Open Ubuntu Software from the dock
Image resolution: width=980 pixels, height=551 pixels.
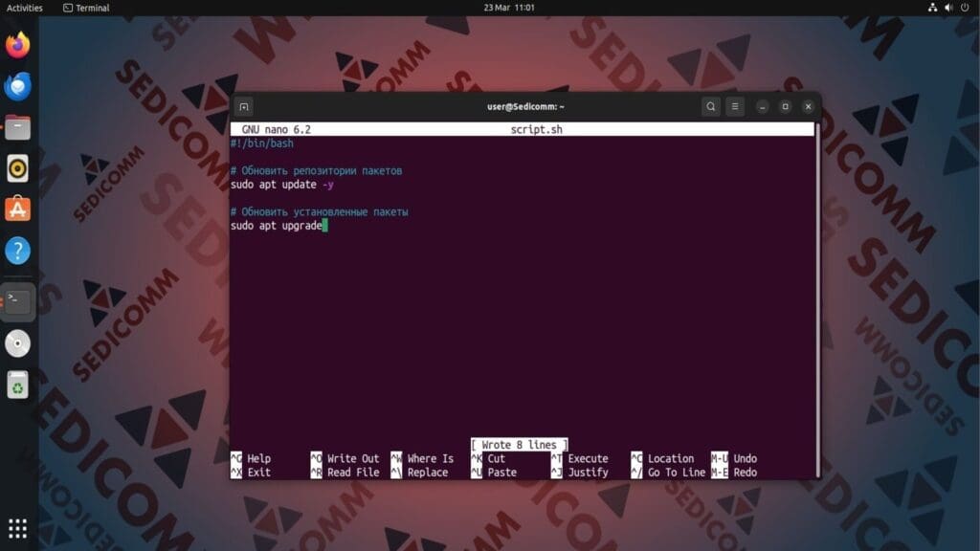[17, 209]
